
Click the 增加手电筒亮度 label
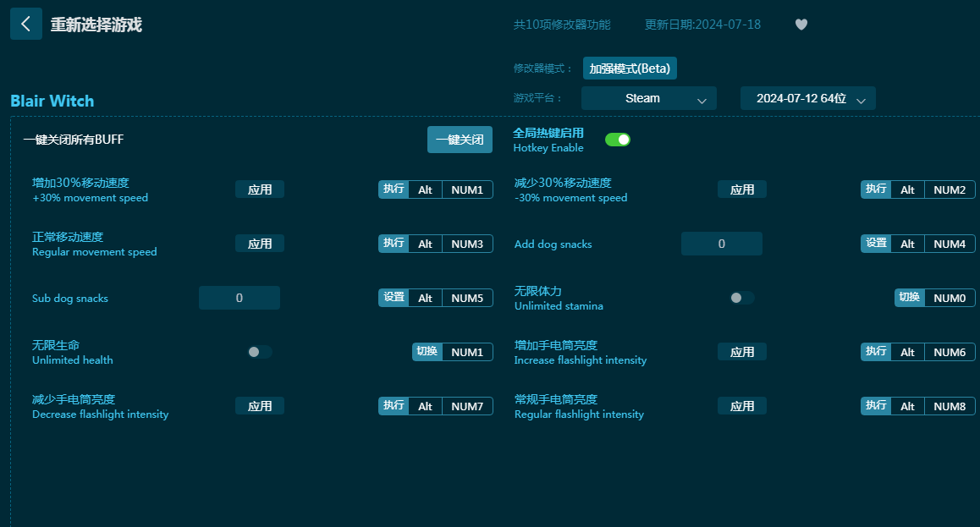coord(556,345)
